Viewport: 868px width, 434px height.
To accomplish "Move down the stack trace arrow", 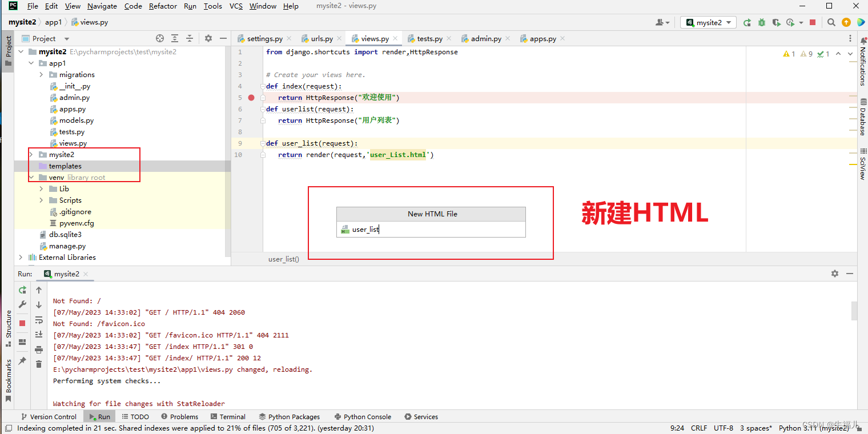I will [39, 305].
